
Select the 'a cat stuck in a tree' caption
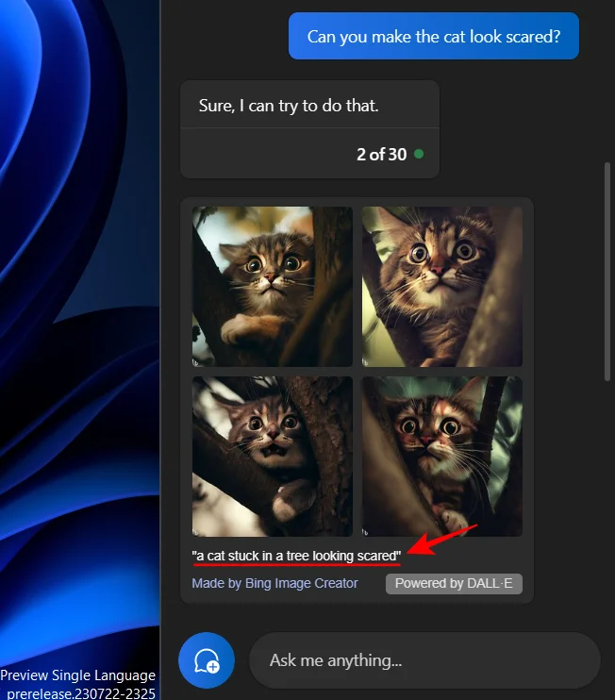point(296,557)
